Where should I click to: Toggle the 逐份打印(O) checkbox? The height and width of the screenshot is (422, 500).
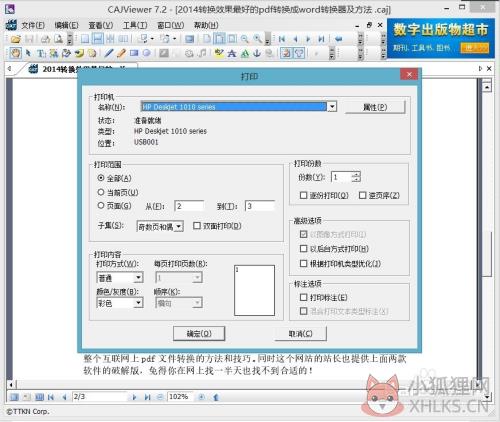pos(303,195)
